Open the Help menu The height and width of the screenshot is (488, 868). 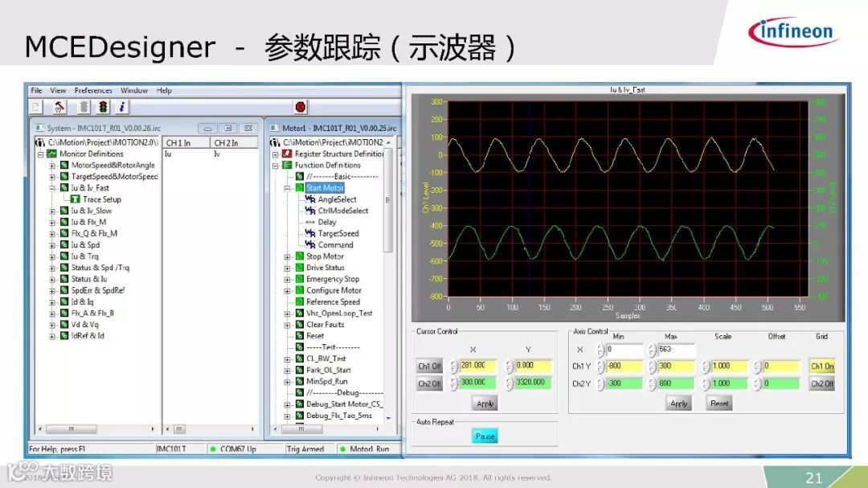164,90
